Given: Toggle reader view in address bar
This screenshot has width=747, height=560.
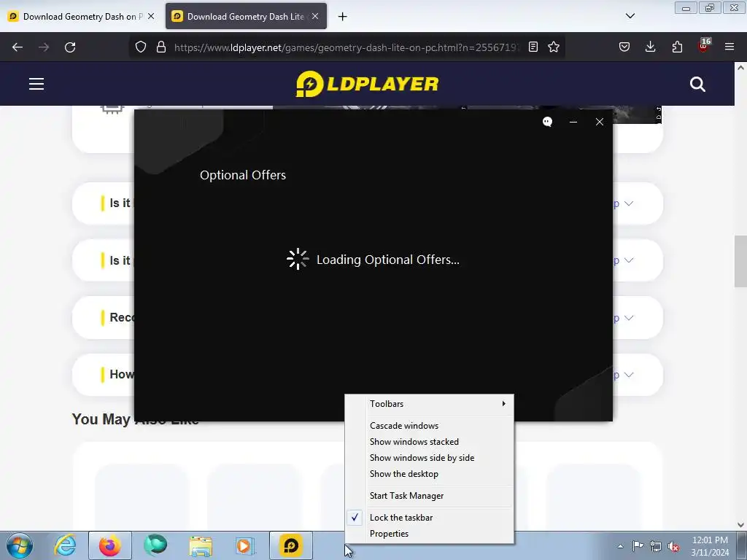Looking at the screenshot, I should pos(533,47).
